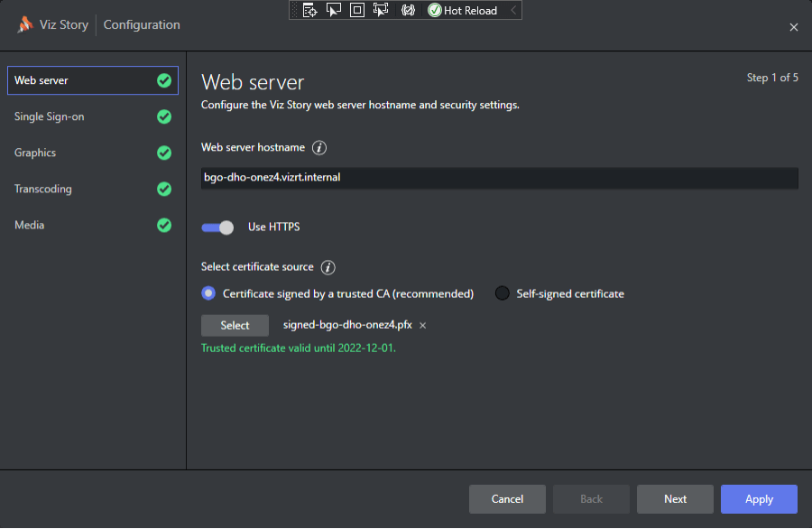
Task: Open the certificate source info tooltip
Action: point(328,267)
